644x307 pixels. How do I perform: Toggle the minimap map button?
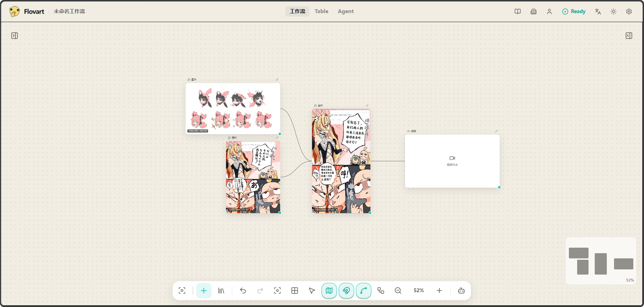[x=329, y=290]
